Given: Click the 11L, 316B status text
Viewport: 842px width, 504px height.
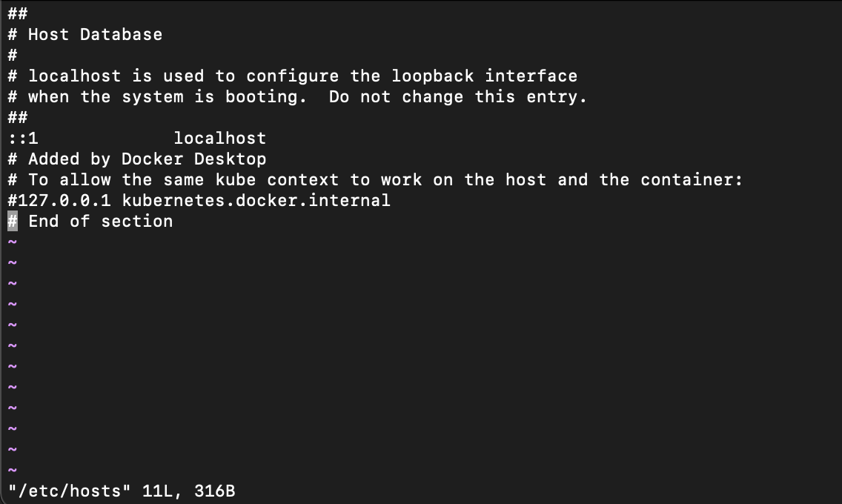Looking at the screenshot, I should tap(188, 491).
